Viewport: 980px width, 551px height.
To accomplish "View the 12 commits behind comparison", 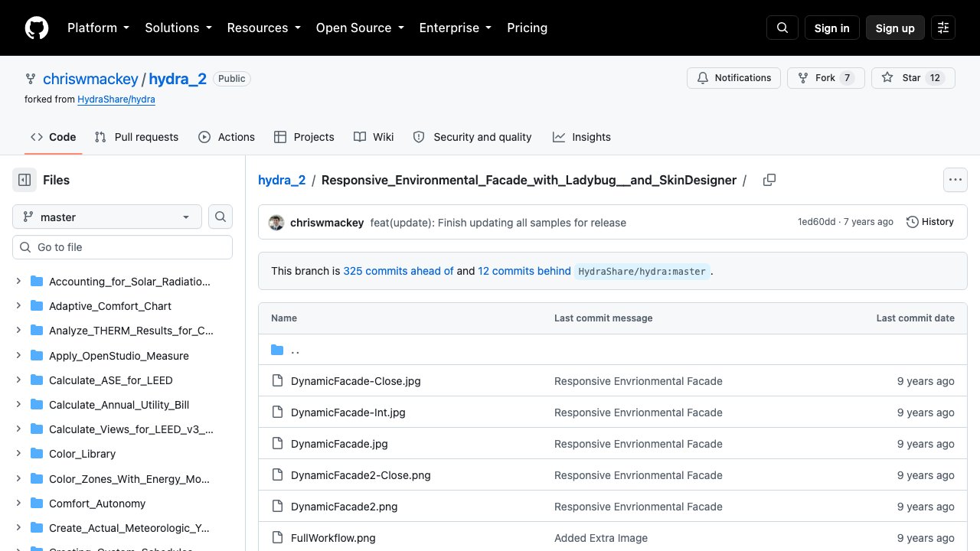I will coord(524,271).
